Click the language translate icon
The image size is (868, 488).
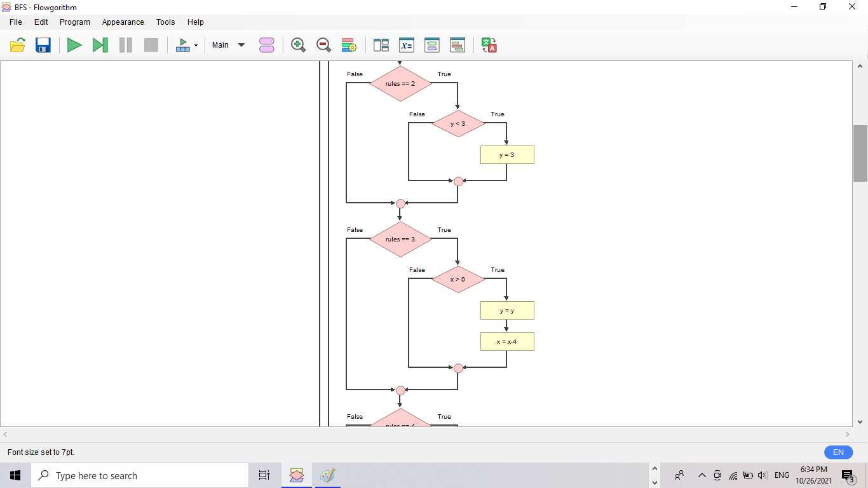pyautogui.click(x=489, y=45)
